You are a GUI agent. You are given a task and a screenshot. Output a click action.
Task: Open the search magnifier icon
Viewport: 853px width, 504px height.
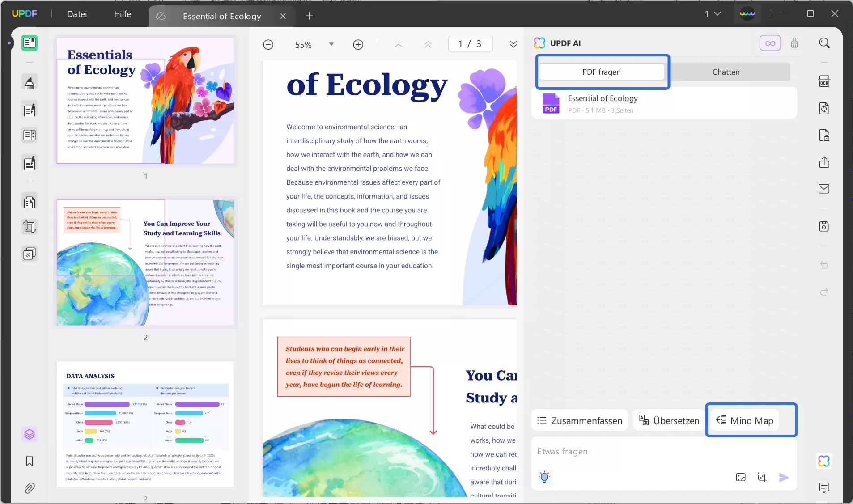(x=824, y=43)
